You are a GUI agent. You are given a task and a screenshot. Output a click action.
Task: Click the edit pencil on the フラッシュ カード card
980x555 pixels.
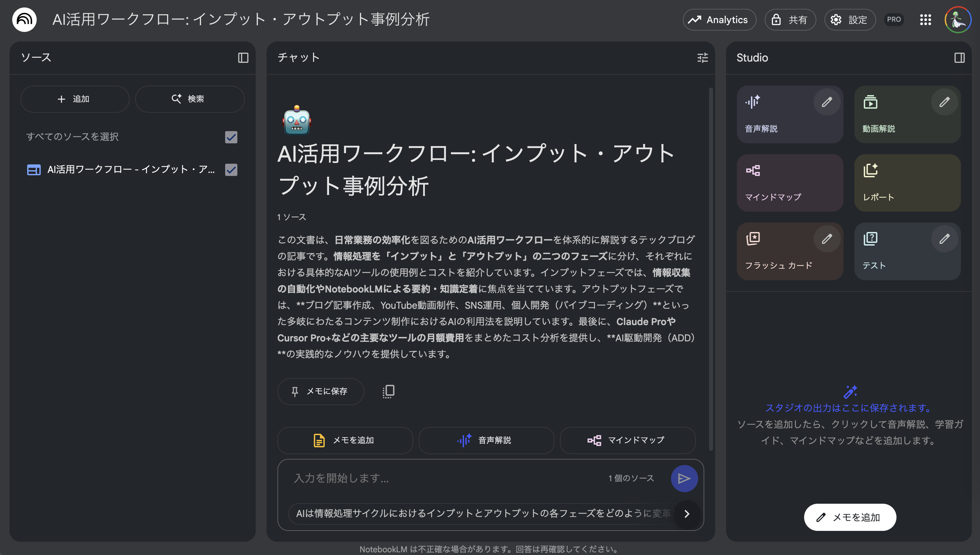click(x=827, y=239)
